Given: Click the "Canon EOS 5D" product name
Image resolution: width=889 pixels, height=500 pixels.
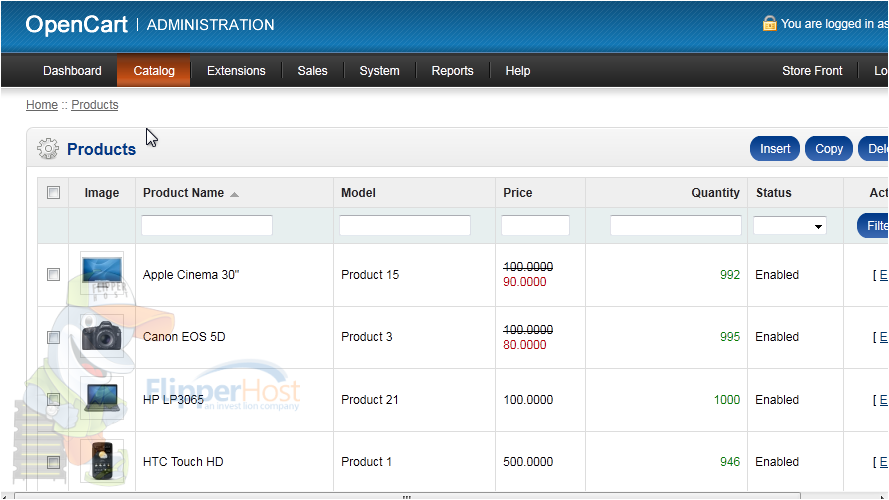Looking at the screenshot, I should (184, 337).
